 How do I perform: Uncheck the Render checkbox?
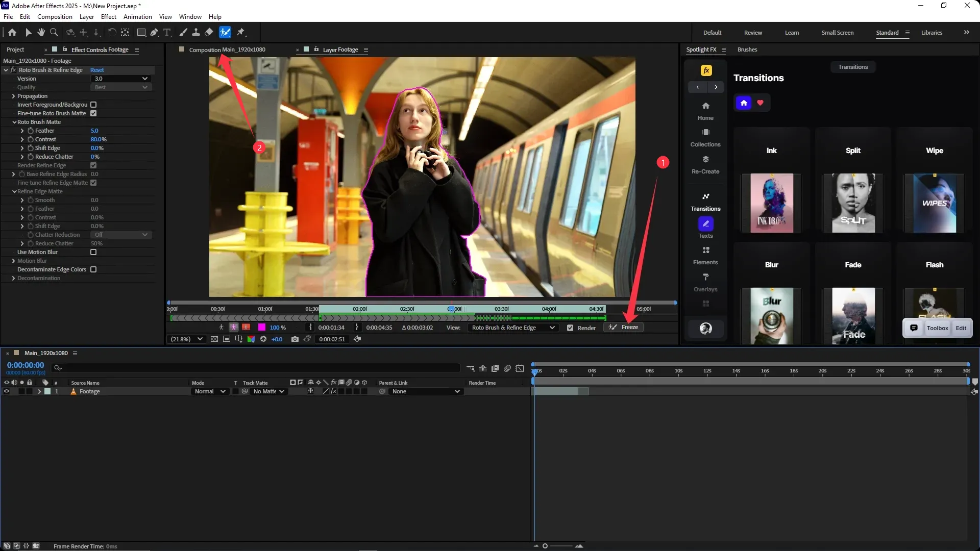pyautogui.click(x=570, y=328)
